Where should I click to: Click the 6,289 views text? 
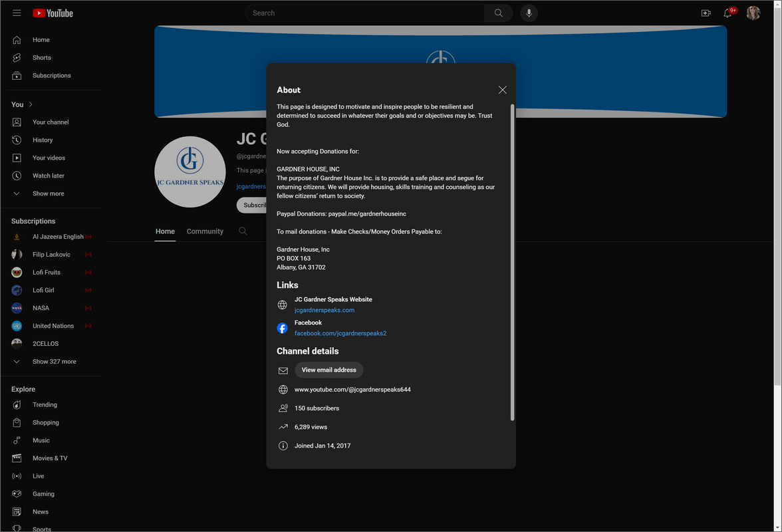311,428
